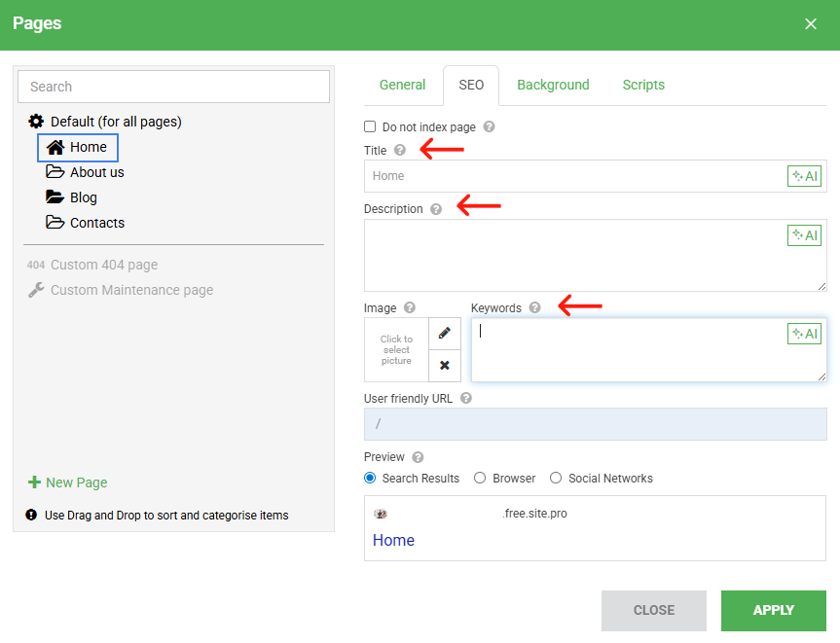840x643 pixels.
Task: Click help icon beside User friendly URL
Action: [x=466, y=398]
